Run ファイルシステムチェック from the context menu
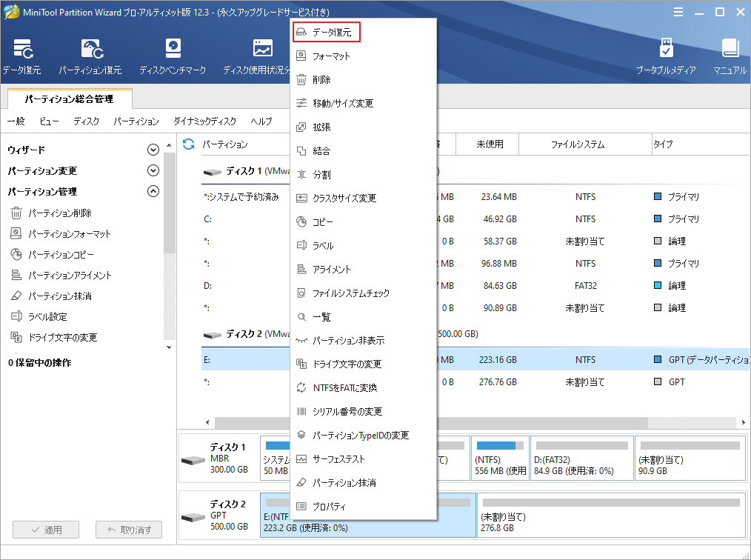Image resolution: width=751 pixels, height=560 pixels. (364, 293)
